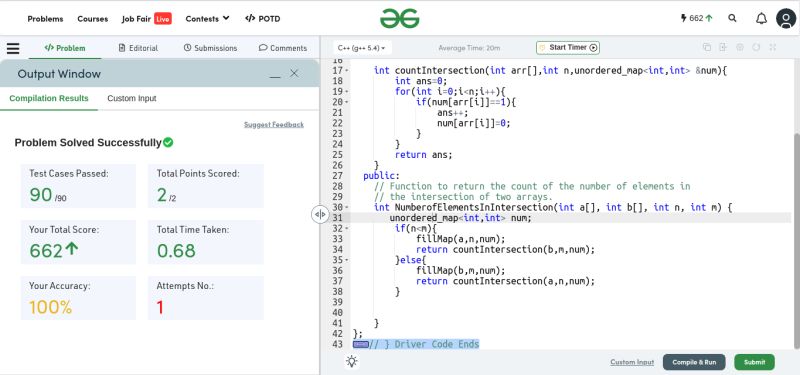
Task: Collapse code fold at line 19
Action: pyautogui.click(x=347, y=92)
